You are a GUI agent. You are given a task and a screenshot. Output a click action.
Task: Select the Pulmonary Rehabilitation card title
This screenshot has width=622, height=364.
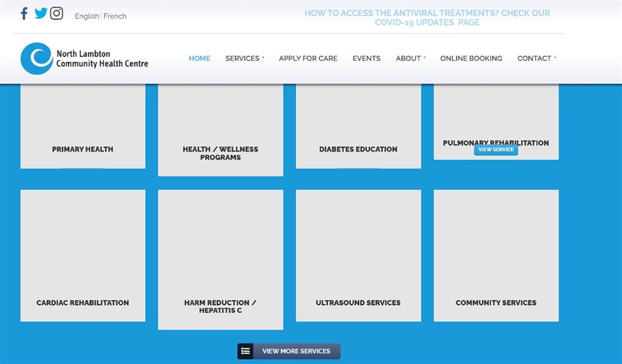pyautogui.click(x=496, y=142)
